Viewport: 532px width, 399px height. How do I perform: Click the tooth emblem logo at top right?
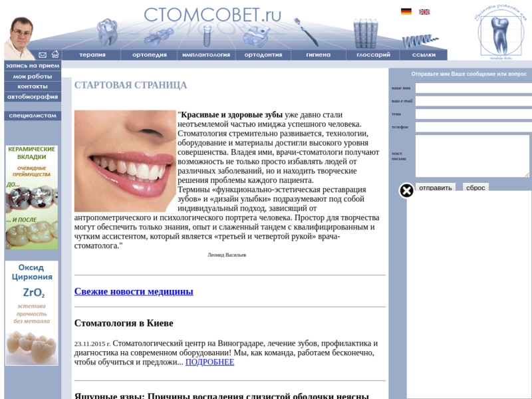(x=501, y=33)
